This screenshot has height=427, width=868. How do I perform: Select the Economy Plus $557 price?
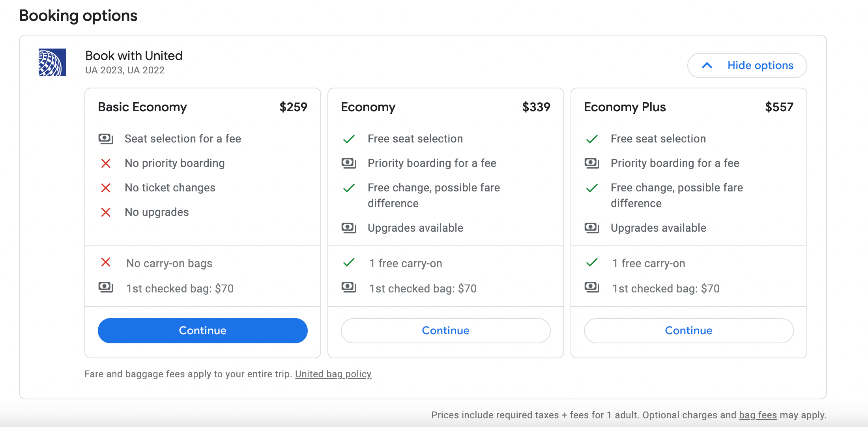pos(779,107)
